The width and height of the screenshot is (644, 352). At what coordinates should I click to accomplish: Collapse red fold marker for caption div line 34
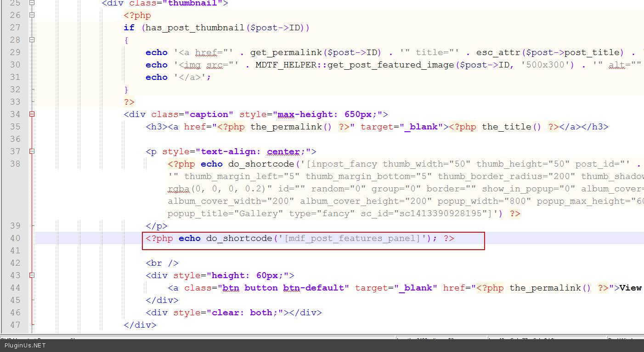pos(32,114)
